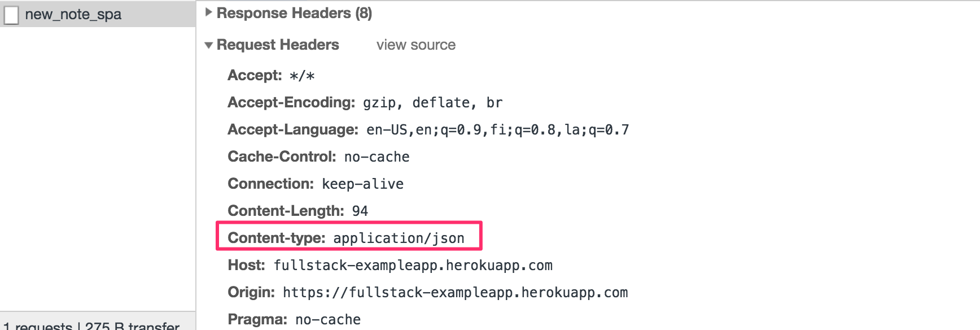The image size is (980, 330).
Task: Click the gzip, deflate, br value
Action: pyautogui.click(x=432, y=103)
